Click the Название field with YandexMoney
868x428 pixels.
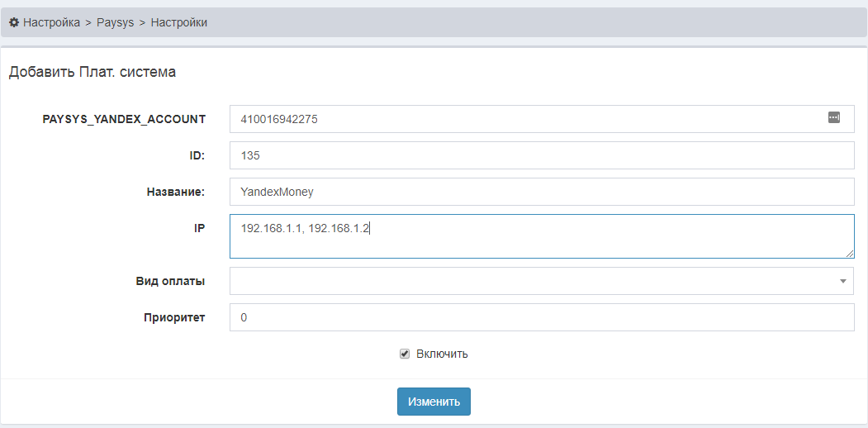(x=542, y=192)
